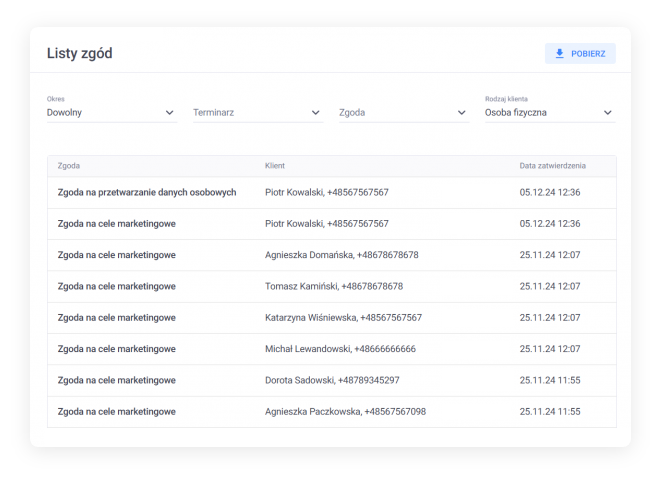
Task: Click the download icon in Pobierz button
Action: [x=560, y=54]
